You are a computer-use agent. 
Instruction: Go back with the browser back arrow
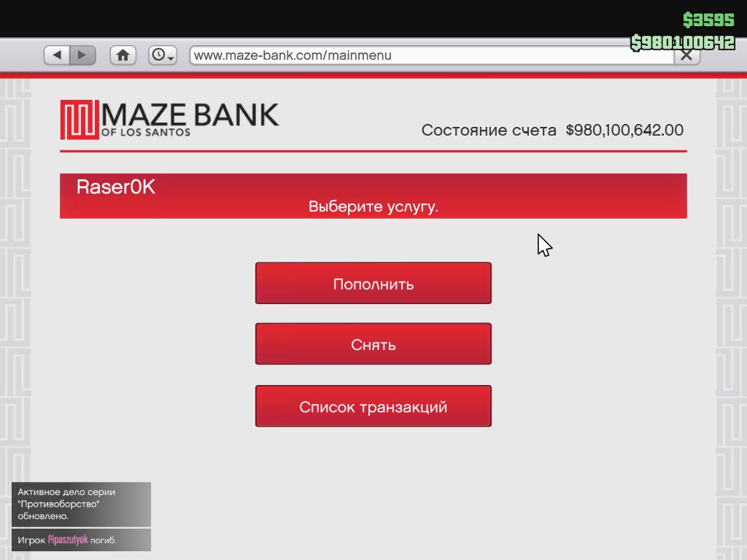pyautogui.click(x=57, y=55)
